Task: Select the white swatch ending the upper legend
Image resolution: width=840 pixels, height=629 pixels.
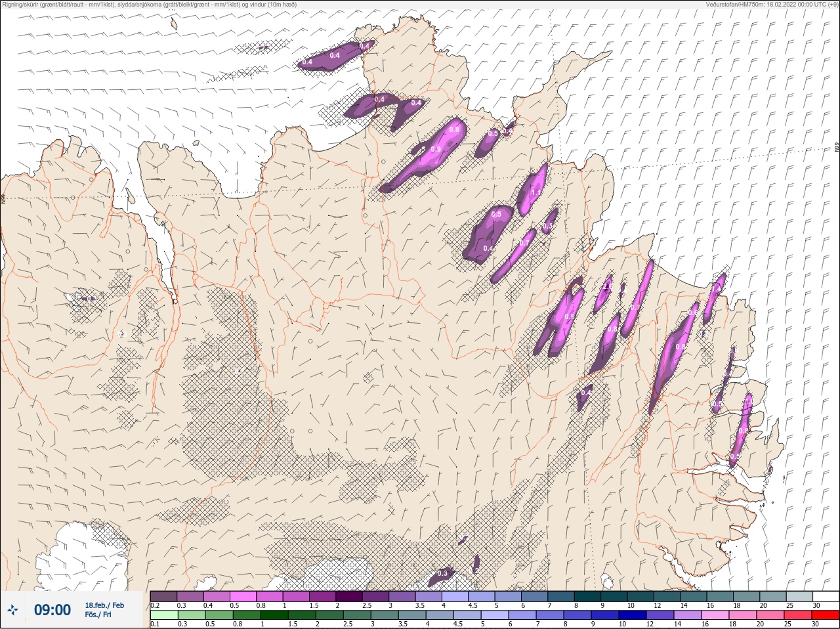Action: [826, 596]
